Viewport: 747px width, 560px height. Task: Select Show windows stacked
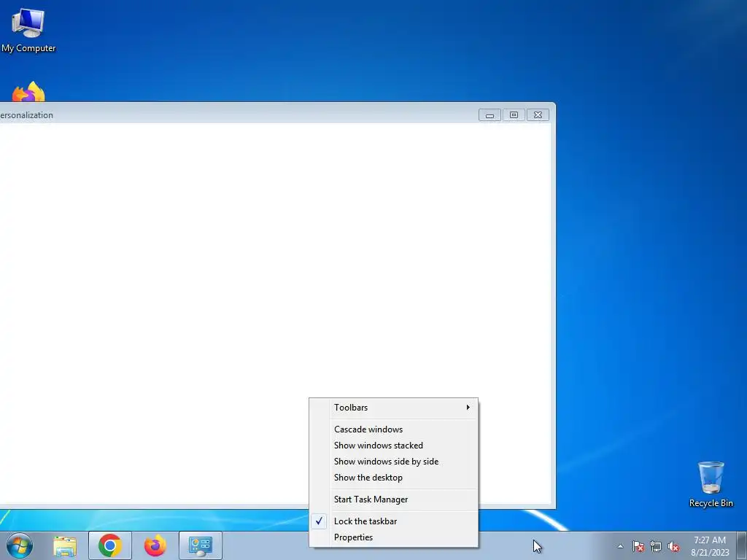coord(393,446)
